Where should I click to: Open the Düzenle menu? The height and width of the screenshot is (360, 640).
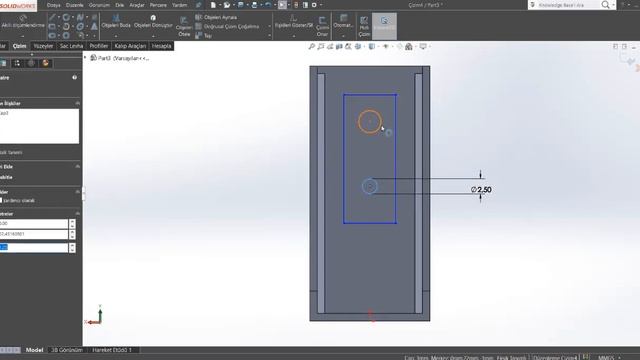(74, 5)
